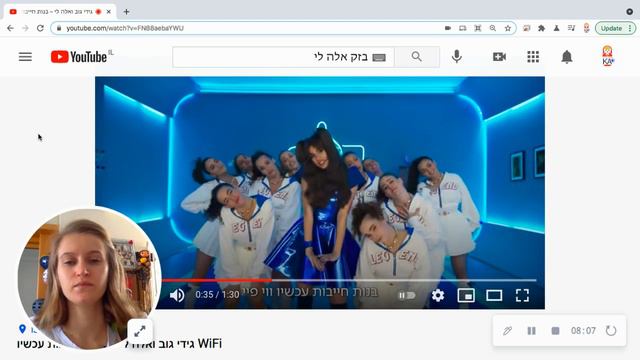Open the YouTube hamburger guide menu
640x360 pixels.
pos(25,57)
